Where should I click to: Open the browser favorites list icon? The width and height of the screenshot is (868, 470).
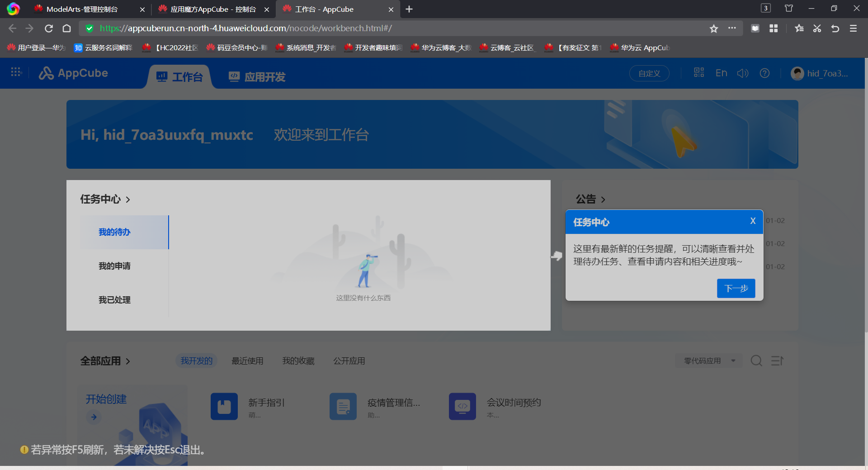click(799, 28)
